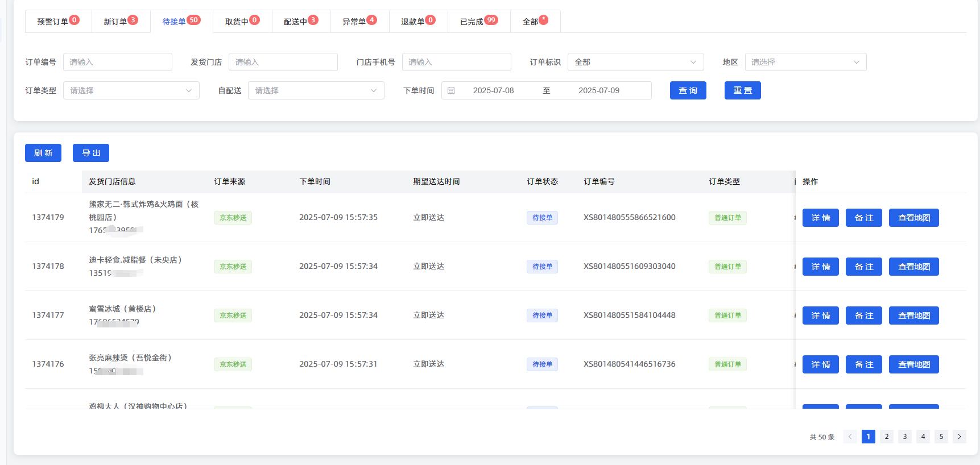Click the previous page arrow in pagination
The image size is (980, 465).
[x=850, y=437]
